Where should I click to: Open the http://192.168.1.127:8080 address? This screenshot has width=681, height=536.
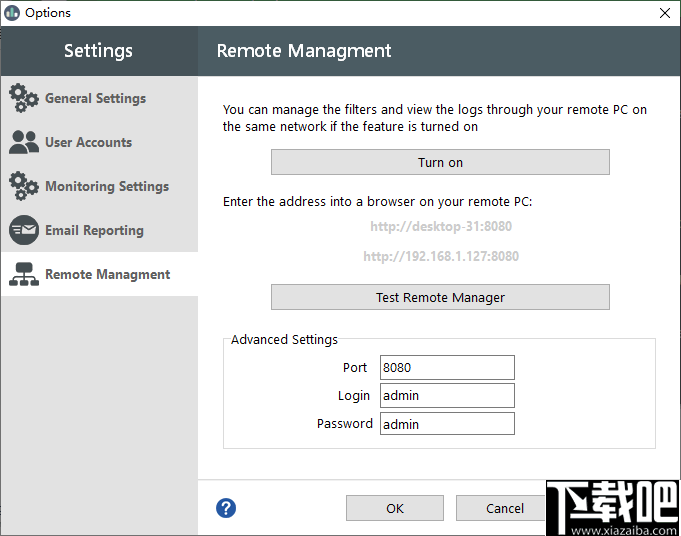[441, 256]
